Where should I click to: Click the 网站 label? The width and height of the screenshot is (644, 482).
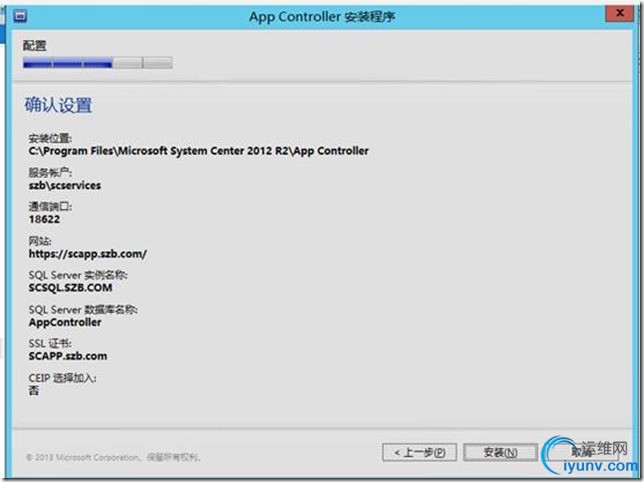pos(40,241)
